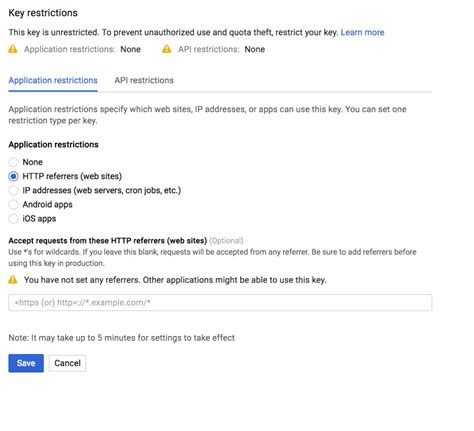Select the None radio button
Screen dimensions: 474x431
point(13,162)
